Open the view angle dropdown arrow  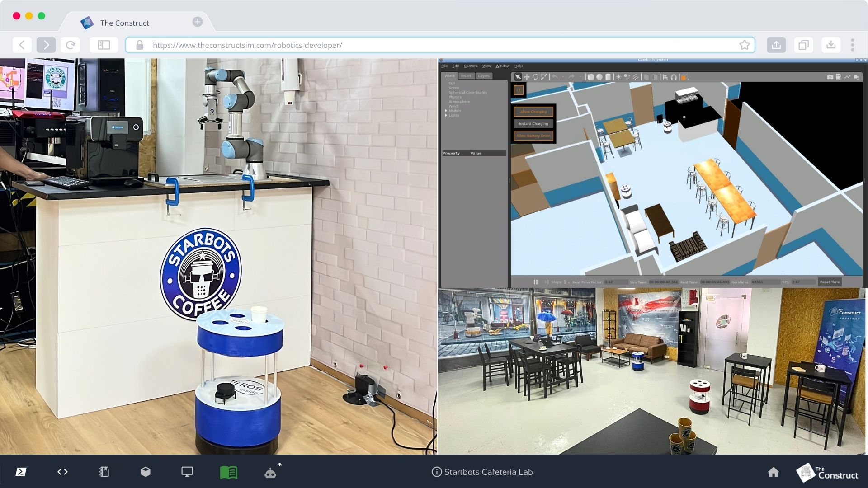click(689, 79)
